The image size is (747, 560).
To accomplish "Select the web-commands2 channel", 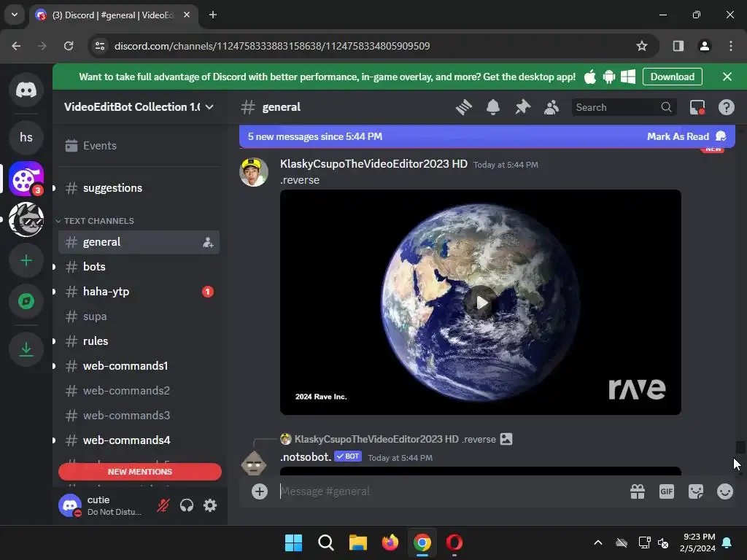I will coord(139,391).
